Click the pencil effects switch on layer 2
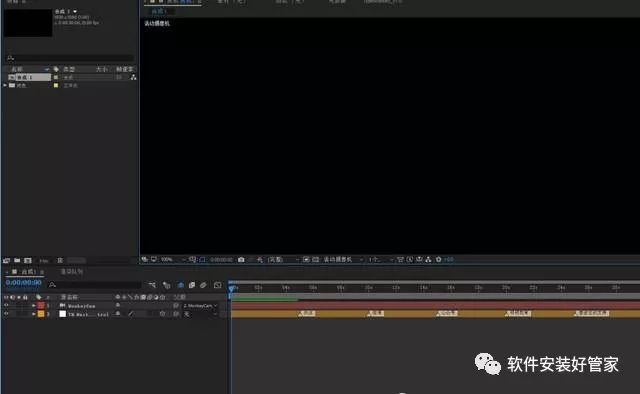 131,314
